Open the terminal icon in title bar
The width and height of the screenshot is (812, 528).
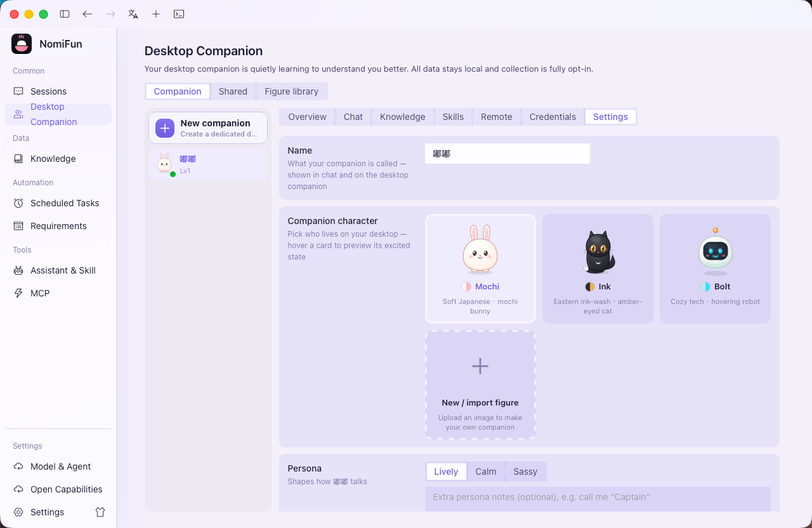tap(179, 14)
